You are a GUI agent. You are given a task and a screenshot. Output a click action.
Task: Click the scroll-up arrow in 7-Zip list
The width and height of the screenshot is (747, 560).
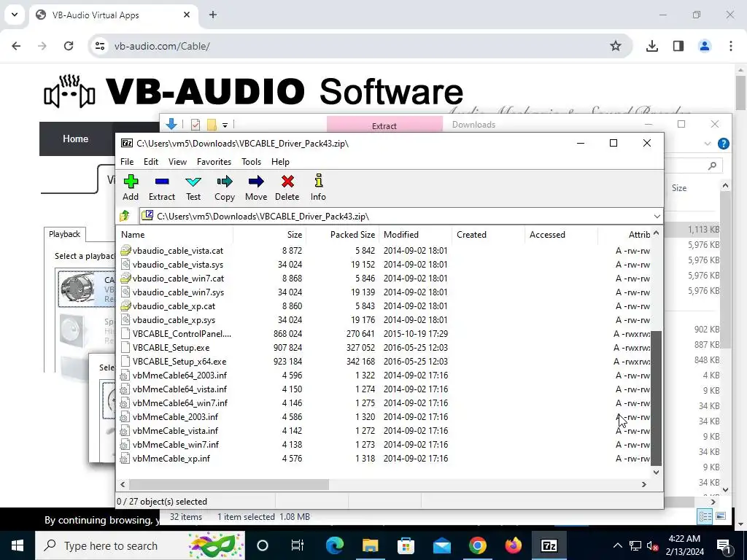[656, 233]
